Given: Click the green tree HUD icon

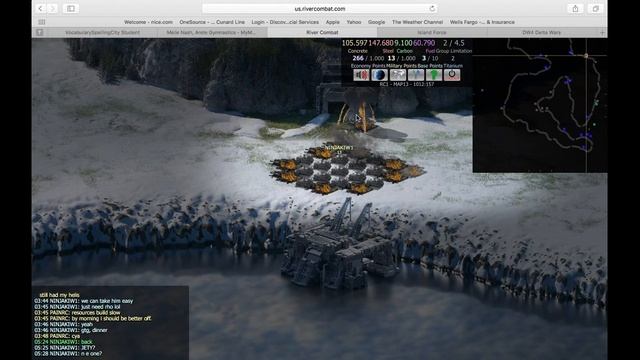Looking at the screenshot, I should [433, 75].
